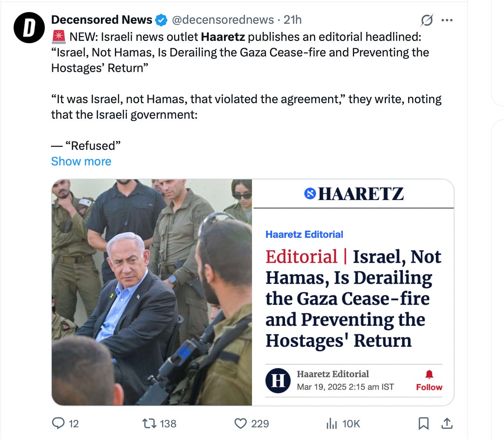The image size is (504, 439).
Task: Click the round H author avatar
Action: pyautogui.click(x=278, y=380)
